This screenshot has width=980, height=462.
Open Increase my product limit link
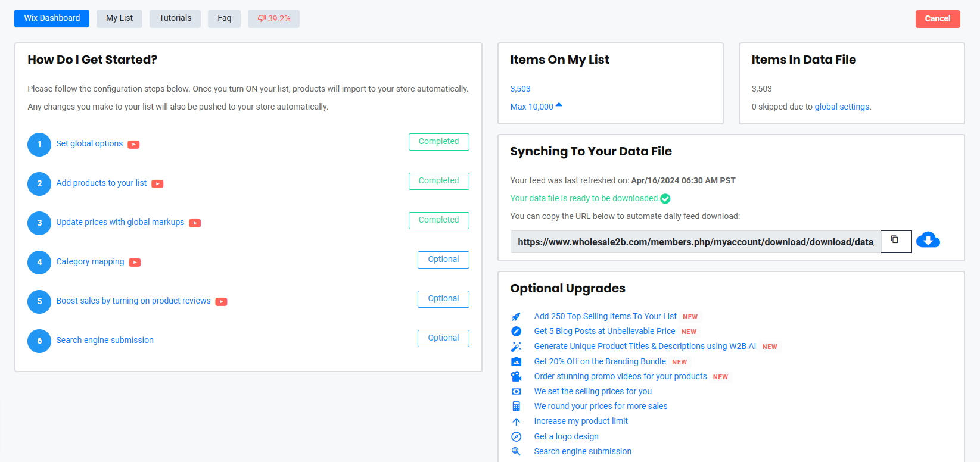click(580, 421)
